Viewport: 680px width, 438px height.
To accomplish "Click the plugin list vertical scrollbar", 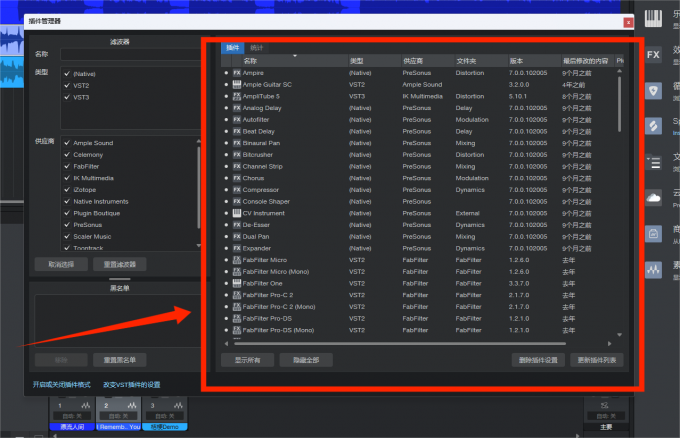I will pyautogui.click(x=619, y=104).
